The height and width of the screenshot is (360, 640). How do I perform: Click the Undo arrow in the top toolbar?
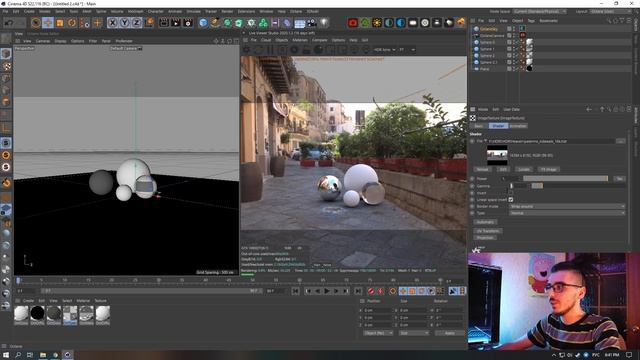9,23
